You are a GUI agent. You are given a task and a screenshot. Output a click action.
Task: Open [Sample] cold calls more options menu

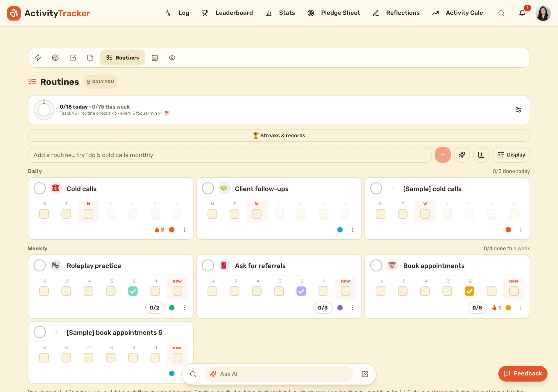(x=521, y=230)
